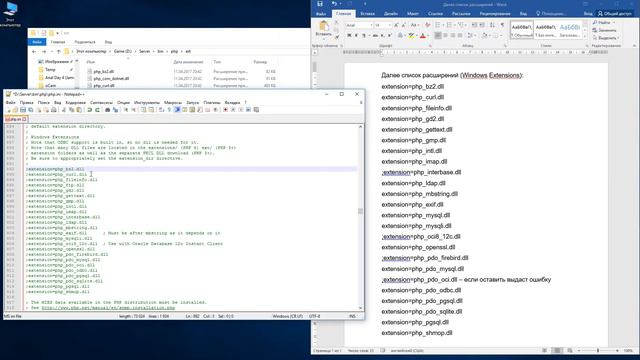Click Up arrow in the File Explorer window
Viewport: 640px width, 360px height.
point(59,52)
